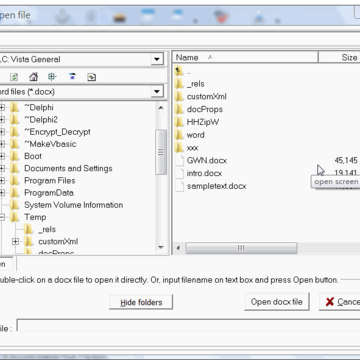This screenshot has height=360, width=360.
Task: Select Program Files in folder tree
Action: 50,181
